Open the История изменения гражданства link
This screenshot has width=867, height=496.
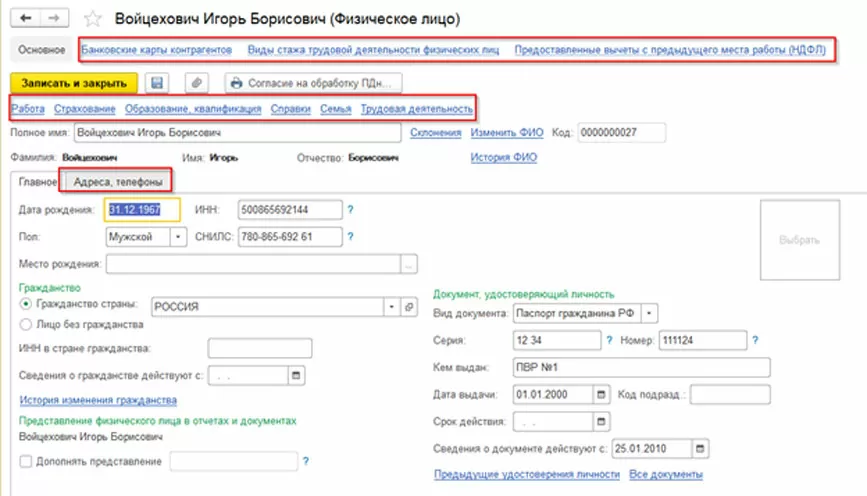98,401
